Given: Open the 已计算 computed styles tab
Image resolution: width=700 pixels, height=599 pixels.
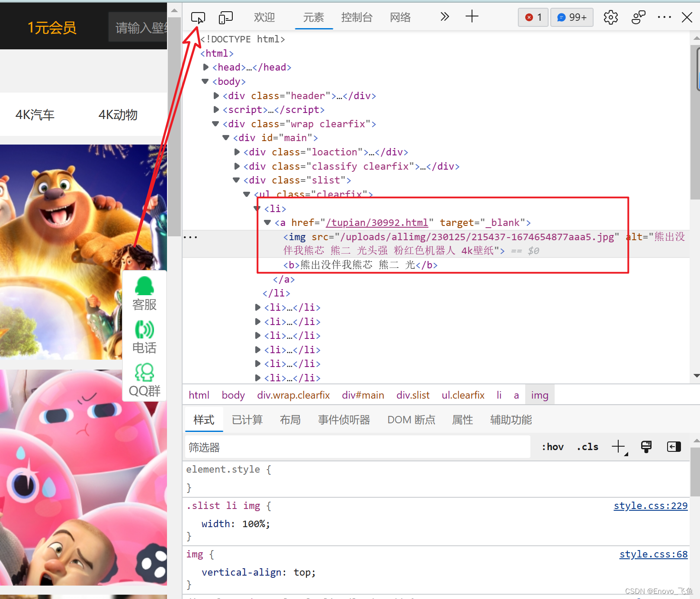Looking at the screenshot, I should click(x=247, y=420).
